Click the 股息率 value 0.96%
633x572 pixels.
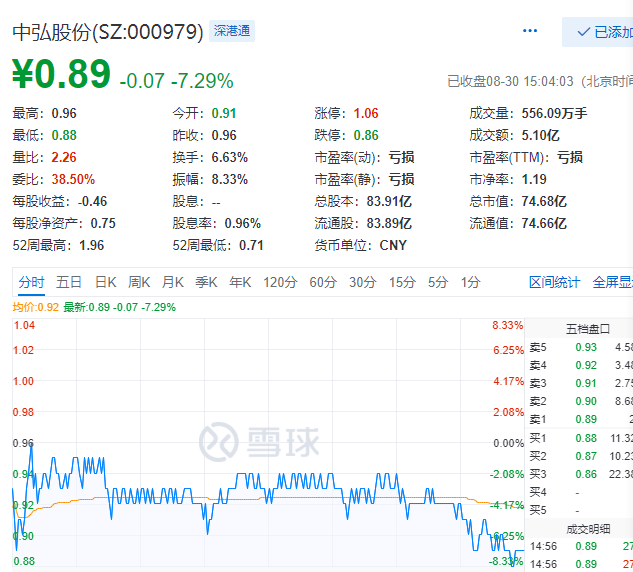pos(243,223)
